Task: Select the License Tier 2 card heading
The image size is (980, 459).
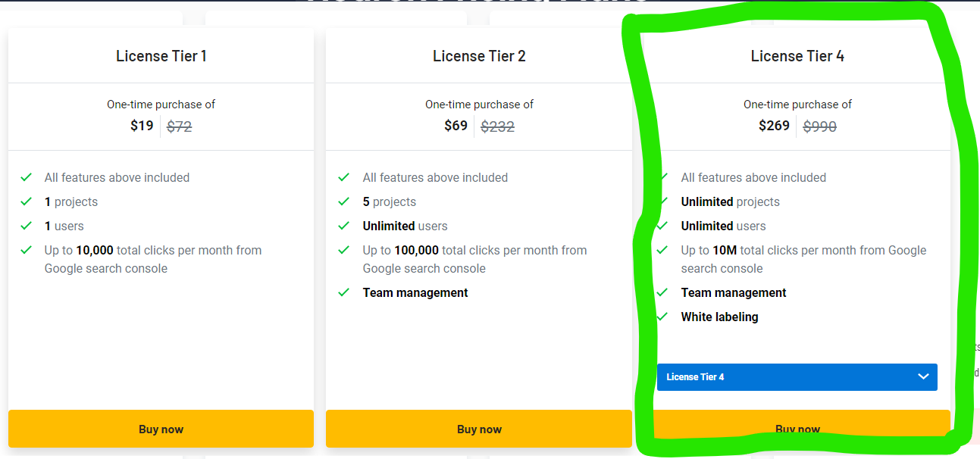Action: pos(479,56)
